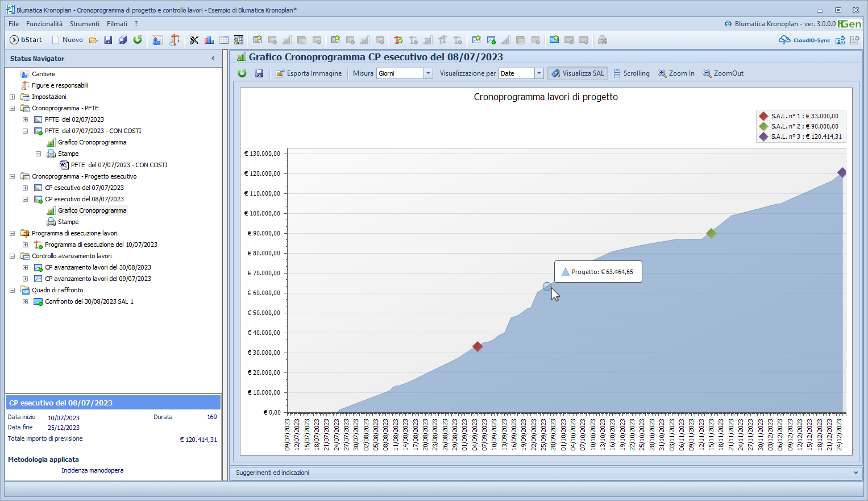Viewport: 868px width, 501px height.
Task: Expand Confronto del 30/08/2023 SAL 1
Action: pyautogui.click(x=25, y=301)
